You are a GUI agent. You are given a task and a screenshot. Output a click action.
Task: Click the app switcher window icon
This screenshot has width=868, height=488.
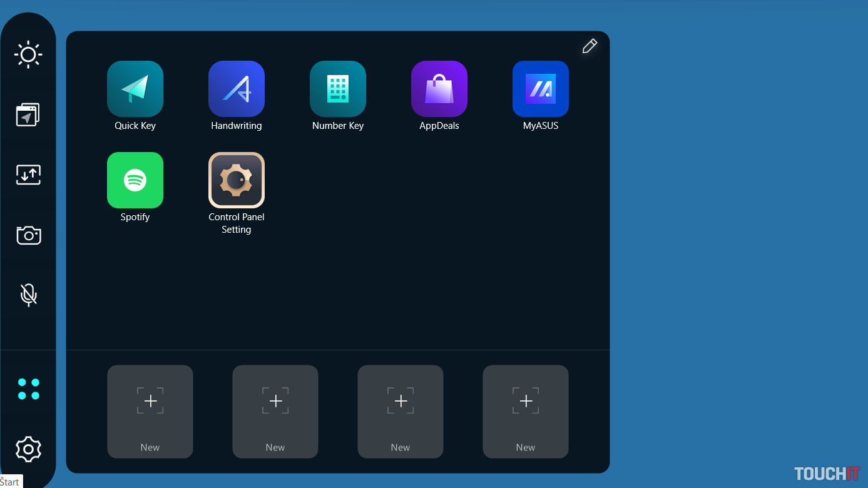[x=28, y=115]
